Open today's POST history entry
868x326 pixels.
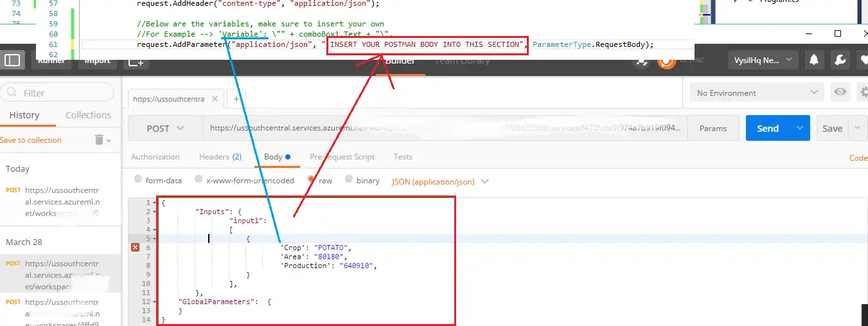60,202
